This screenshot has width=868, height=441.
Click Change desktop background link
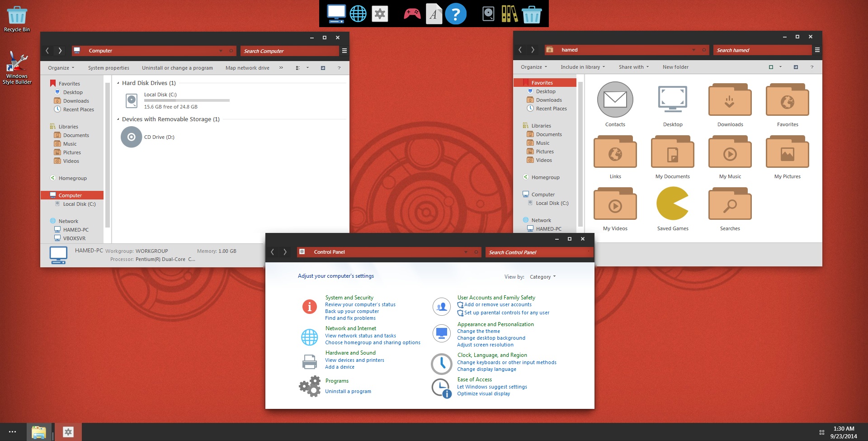pyautogui.click(x=491, y=338)
